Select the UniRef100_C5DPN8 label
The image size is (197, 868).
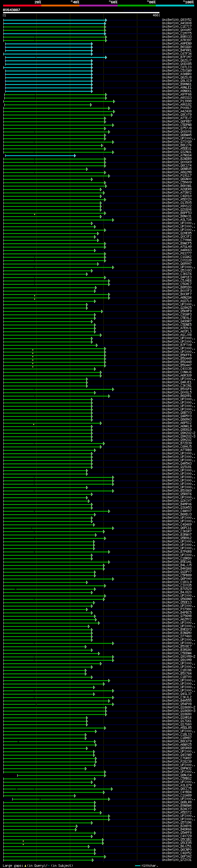177,125
